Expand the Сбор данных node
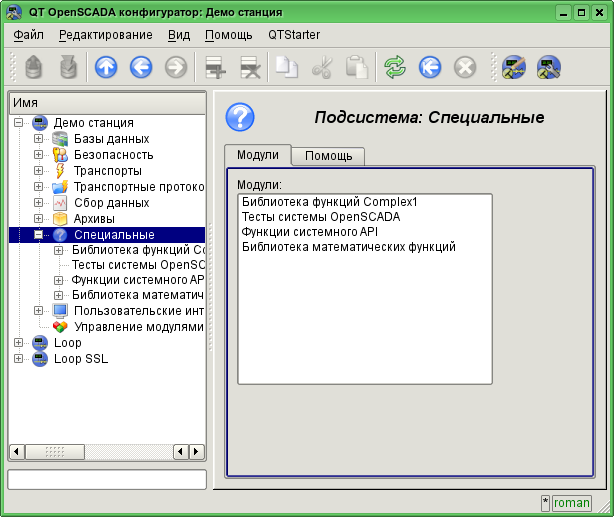This screenshot has height=517, width=614. point(38,202)
